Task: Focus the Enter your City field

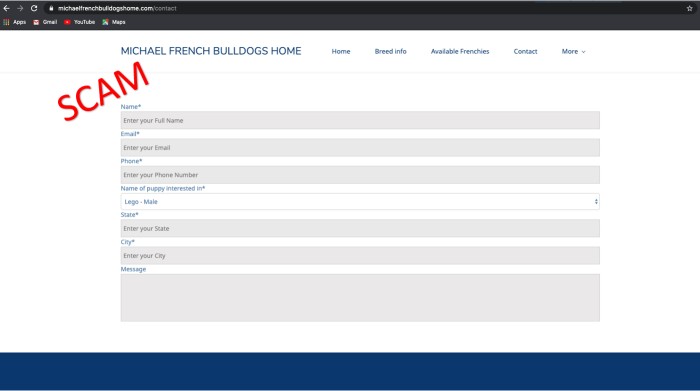Action: tap(360, 255)
